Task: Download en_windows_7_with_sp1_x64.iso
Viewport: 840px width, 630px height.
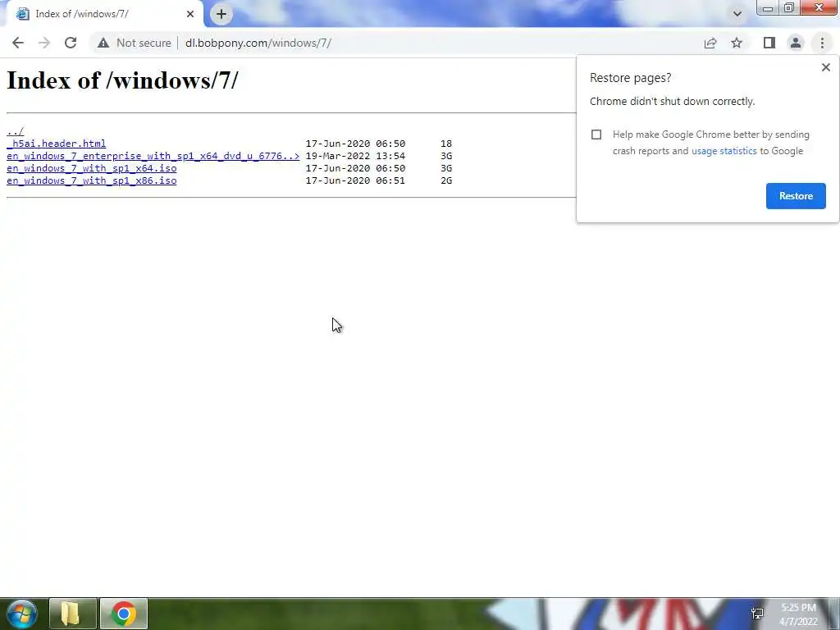Action: [92, 168]
